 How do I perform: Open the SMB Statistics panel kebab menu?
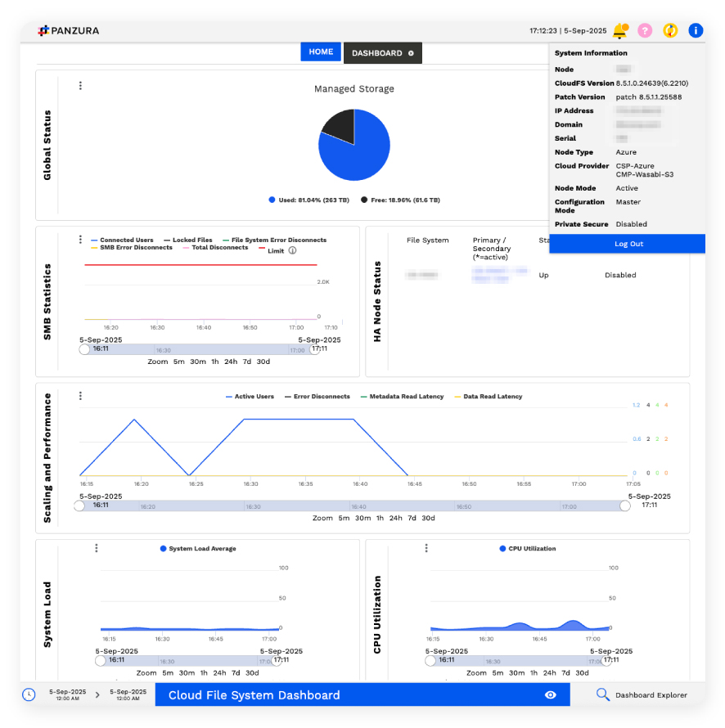coord(80,239)
